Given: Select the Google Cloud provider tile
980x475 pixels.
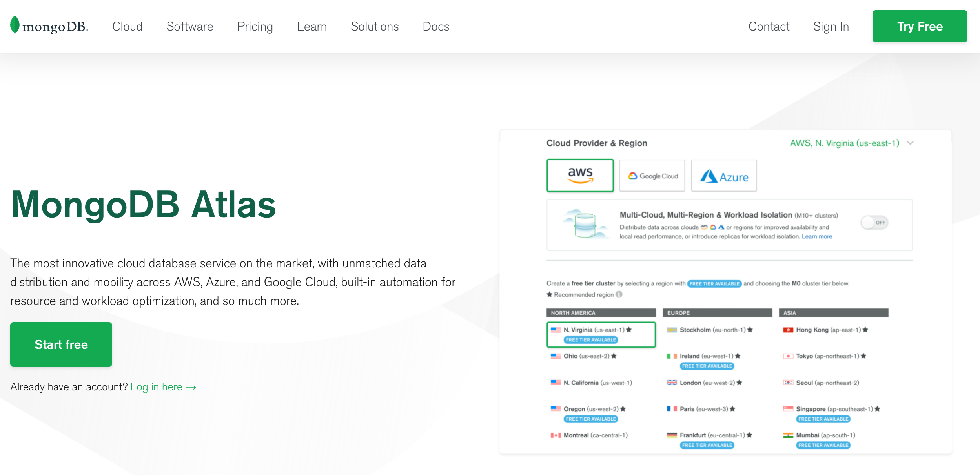Looking at the screenshot, I should click(652, 176).
